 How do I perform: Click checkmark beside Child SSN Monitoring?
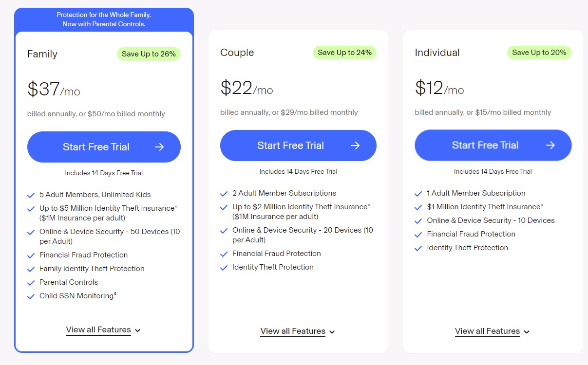(31, 296)
